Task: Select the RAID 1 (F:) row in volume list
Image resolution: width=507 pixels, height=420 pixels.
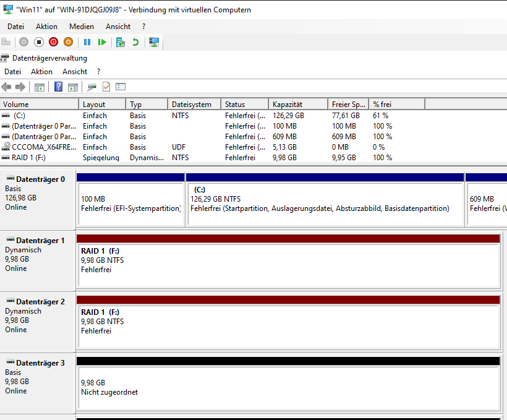Action: (x=28, y=158)
